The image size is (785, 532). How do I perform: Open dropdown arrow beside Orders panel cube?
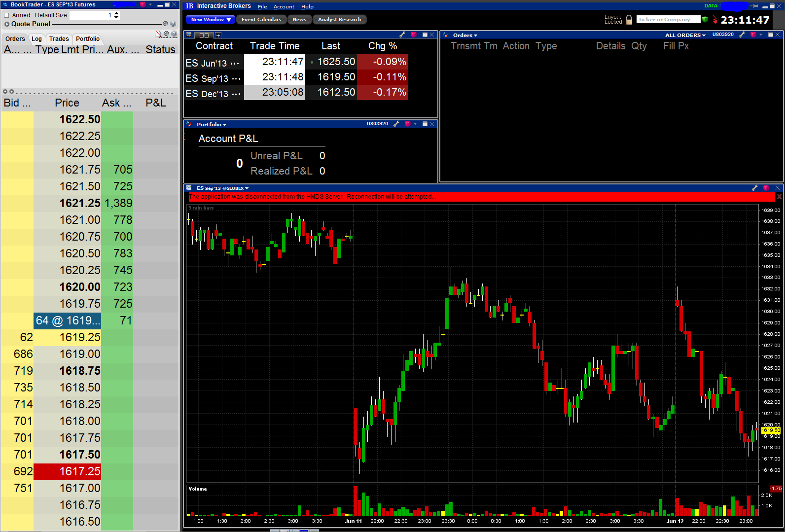pos(761,35)
